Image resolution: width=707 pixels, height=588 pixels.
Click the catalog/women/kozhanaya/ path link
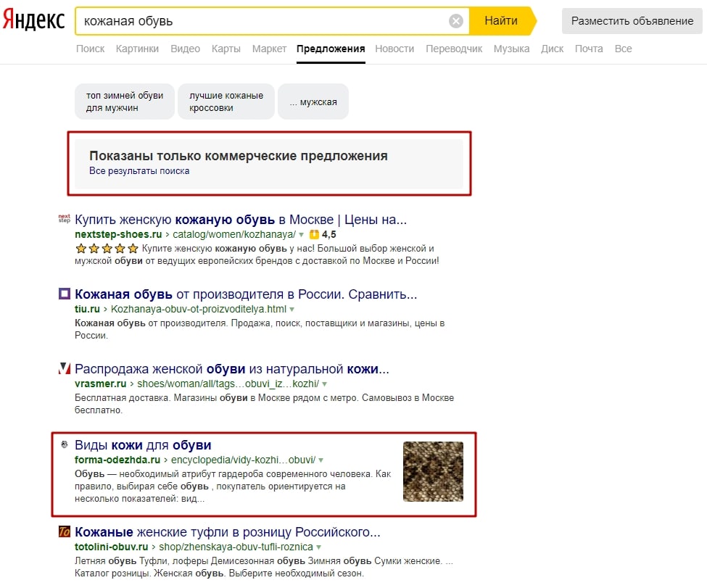pyautogui.click(x=234, y=234)
